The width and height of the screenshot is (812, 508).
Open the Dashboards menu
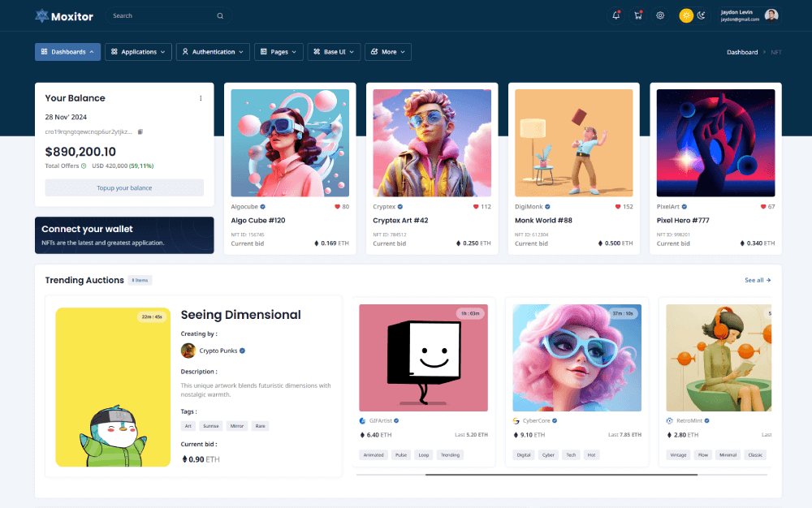pos(67,52)
